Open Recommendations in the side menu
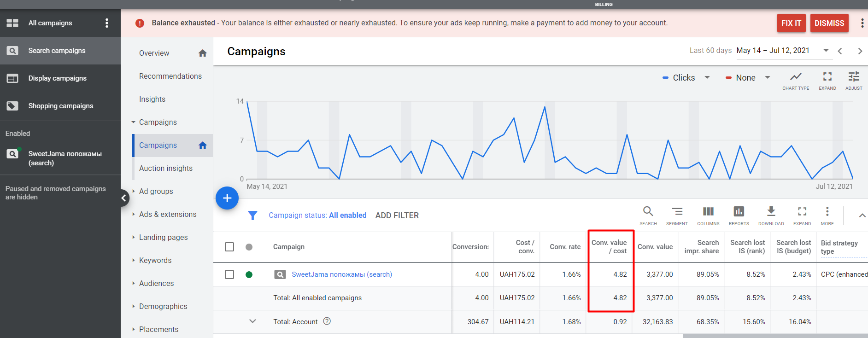Image resolution: width=868 pixels, height=338 pixels. pyautogui.click(x=170, y=76)
